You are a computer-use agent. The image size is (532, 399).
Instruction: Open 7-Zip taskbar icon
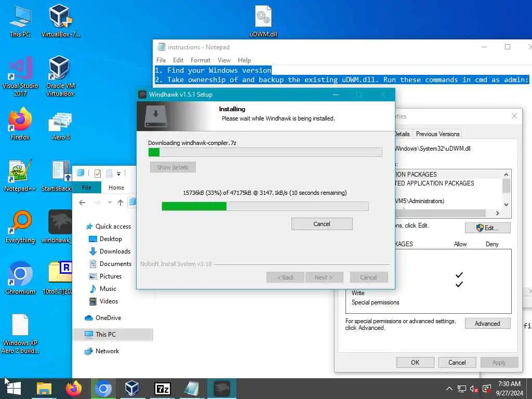(162, 389)
